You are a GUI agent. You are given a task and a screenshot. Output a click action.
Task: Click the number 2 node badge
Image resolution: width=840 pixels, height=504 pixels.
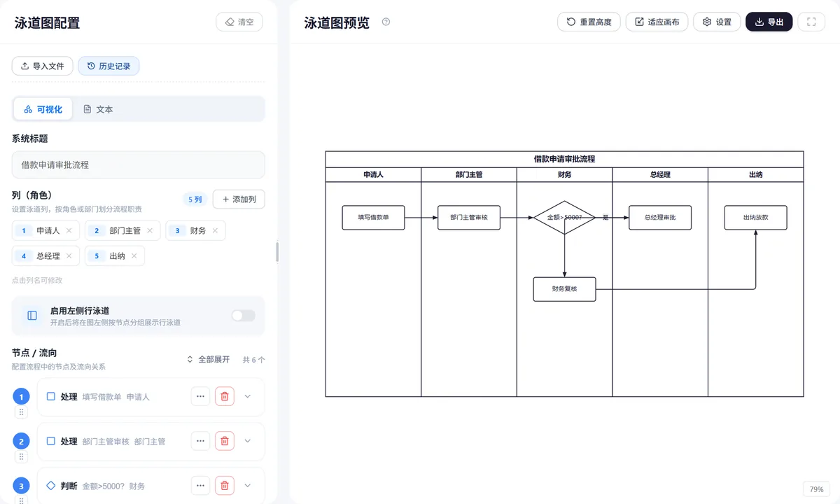click(x=22, y=442)
